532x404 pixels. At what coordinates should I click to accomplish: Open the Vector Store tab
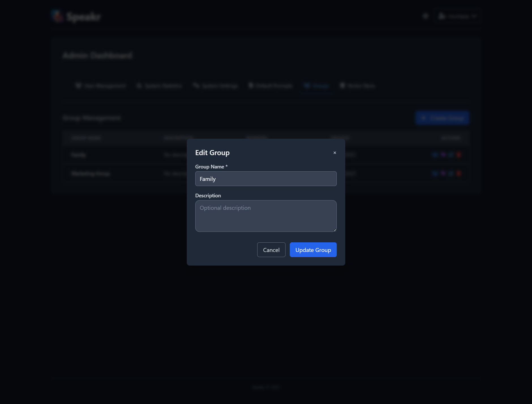tap(358, 86)
